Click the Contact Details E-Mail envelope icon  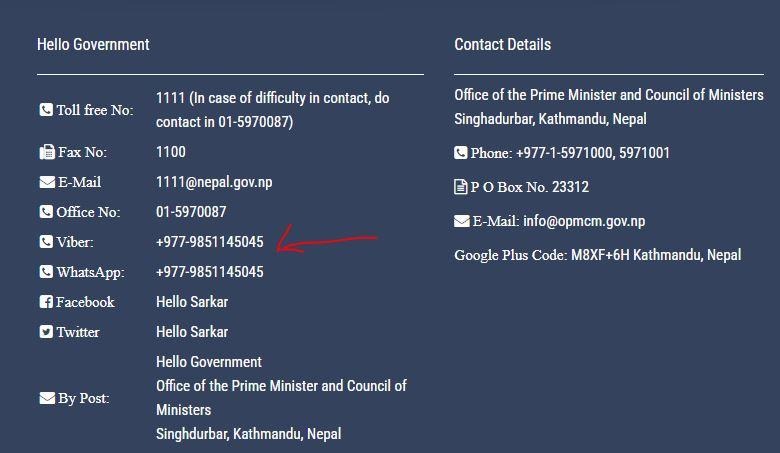(x=460, y=221)
